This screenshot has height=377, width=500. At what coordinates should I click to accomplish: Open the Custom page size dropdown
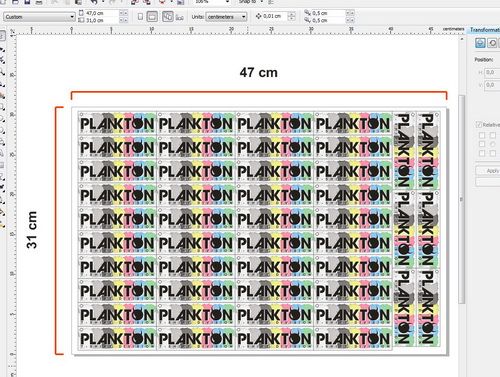click(x=39, y=17)
